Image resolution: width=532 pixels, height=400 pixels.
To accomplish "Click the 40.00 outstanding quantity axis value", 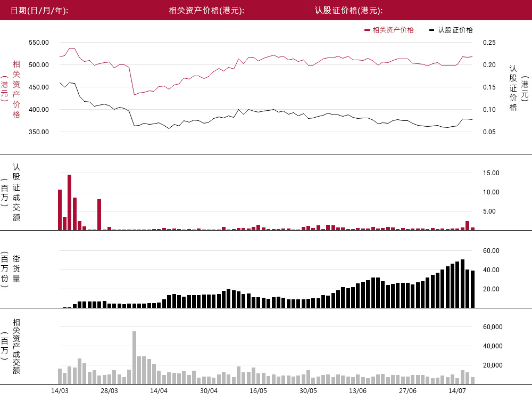I will [491, 270].
